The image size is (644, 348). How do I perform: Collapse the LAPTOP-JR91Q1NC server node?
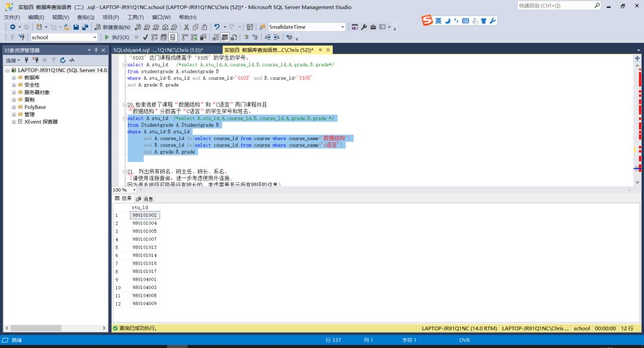[7, 70]
